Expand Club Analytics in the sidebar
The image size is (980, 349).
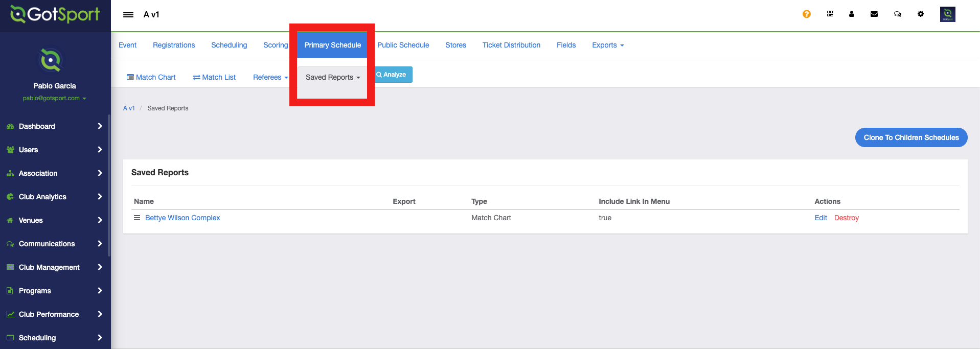[54, 197]
